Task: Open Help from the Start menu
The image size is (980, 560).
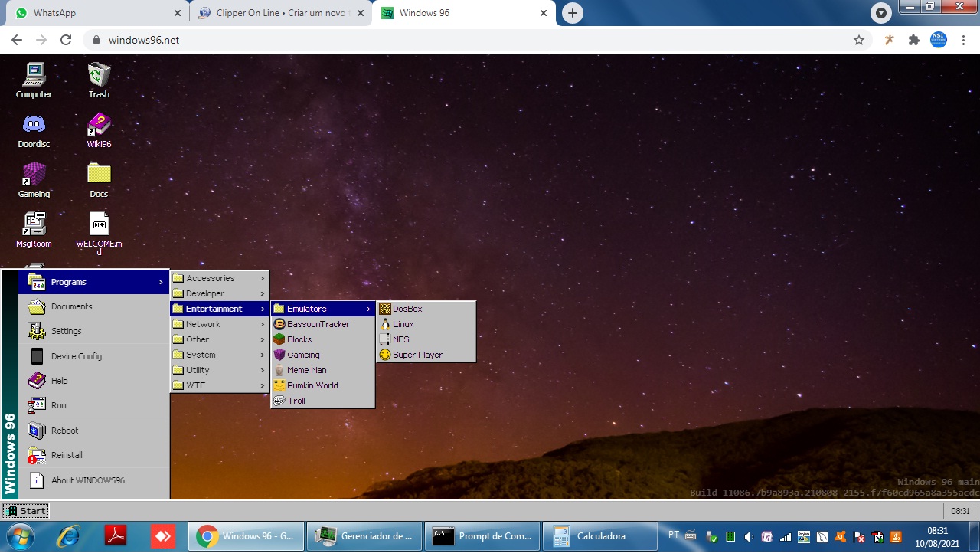Action: click(x=94, y=381)
